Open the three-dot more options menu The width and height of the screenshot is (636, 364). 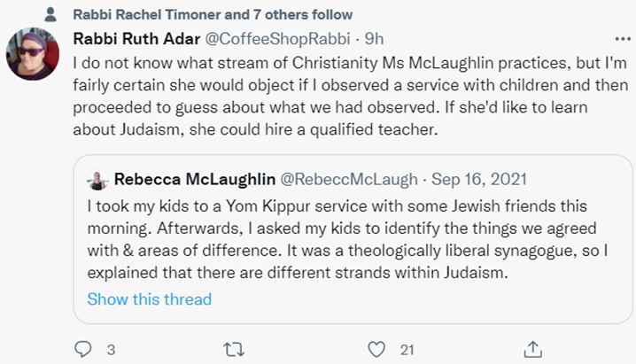click(623, 39)
